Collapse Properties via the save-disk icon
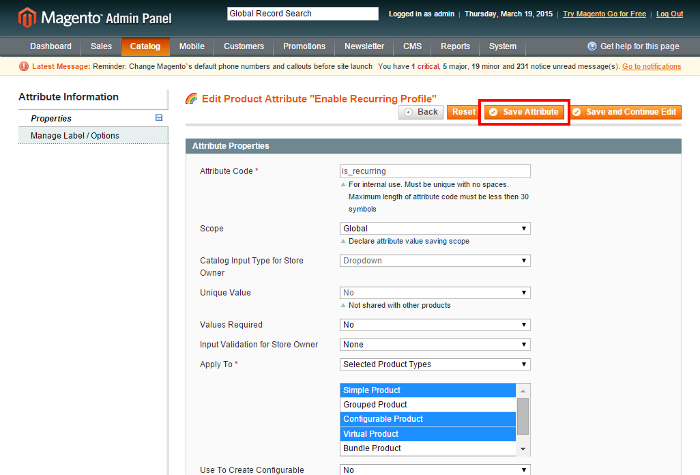 tap(158, 118)
